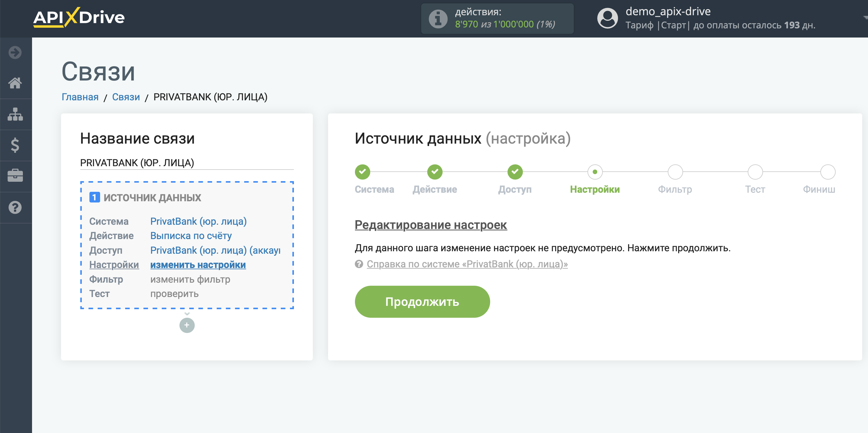
Task: Open the home icon in sidebar
Action: pos(15,83)
